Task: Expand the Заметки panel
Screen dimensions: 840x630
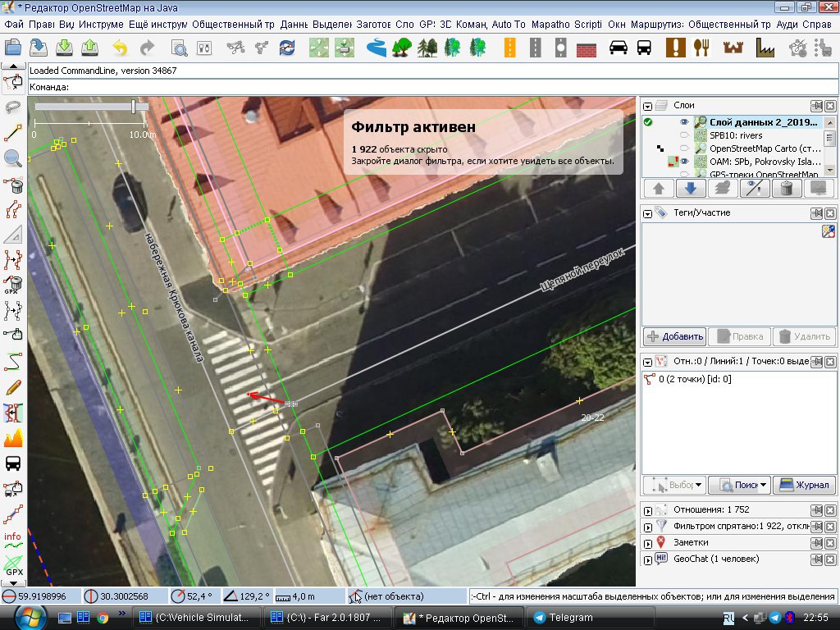Action: (x=648, y=544)
